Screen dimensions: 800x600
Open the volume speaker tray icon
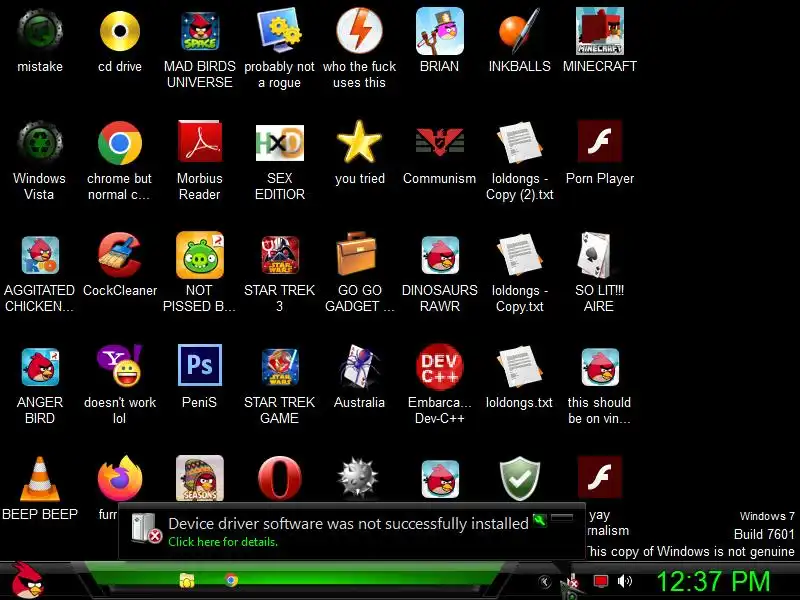tap(624, 581)
